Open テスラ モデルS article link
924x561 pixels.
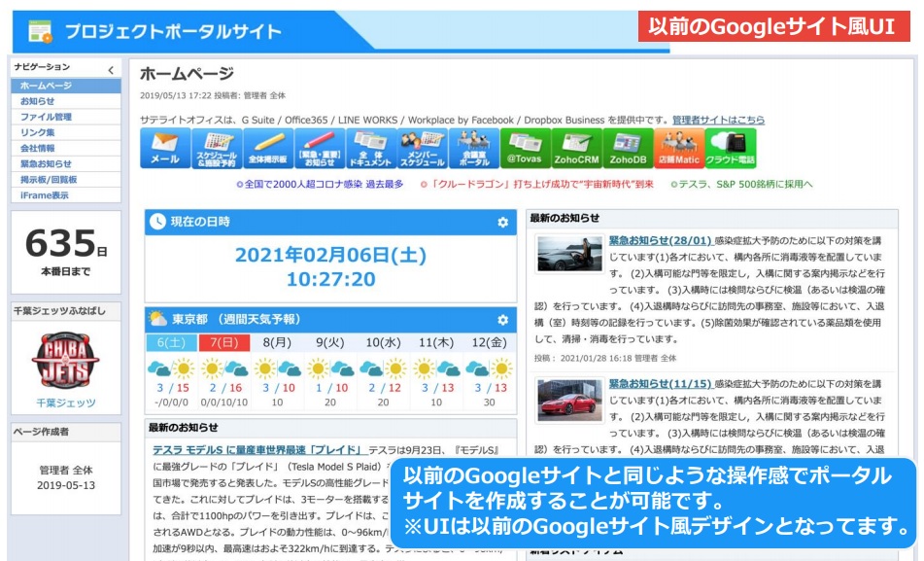(x=258, y=450)
